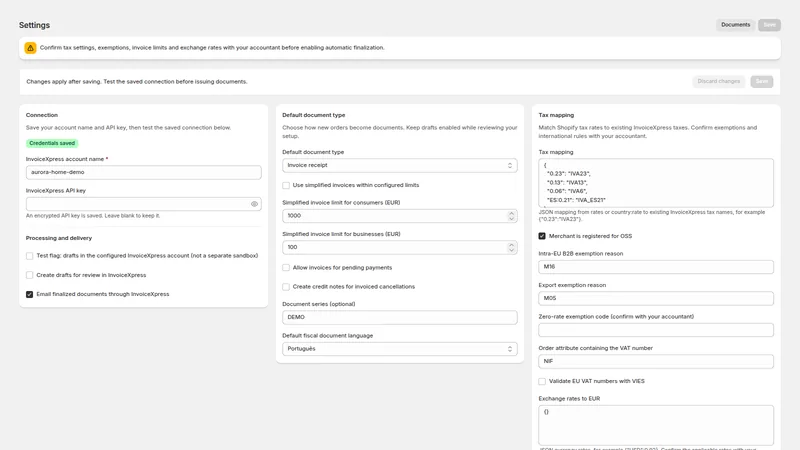Click Discard changes button
The image size is (800, 450).
point(718,82)
